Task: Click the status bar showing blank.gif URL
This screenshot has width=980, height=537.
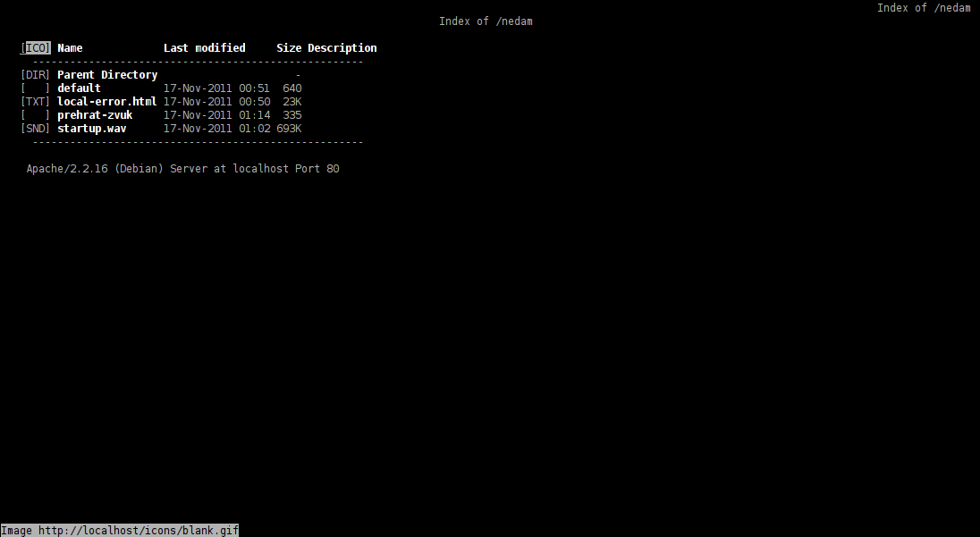Action: (x=120, y=530)
